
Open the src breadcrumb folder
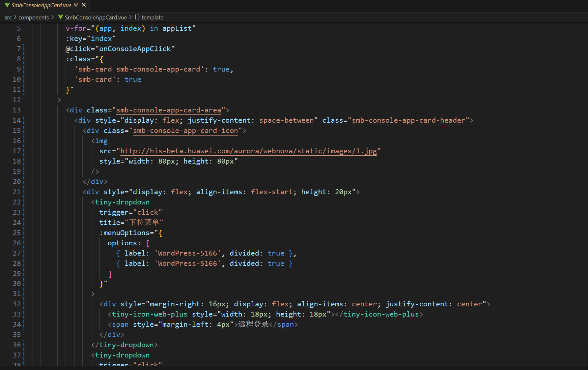click(x=8, y=17)
